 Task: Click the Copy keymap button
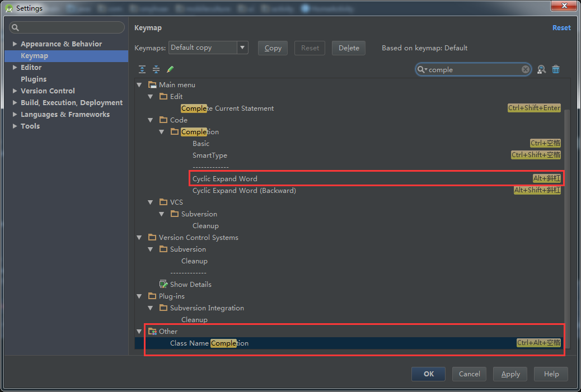(273, 48)
